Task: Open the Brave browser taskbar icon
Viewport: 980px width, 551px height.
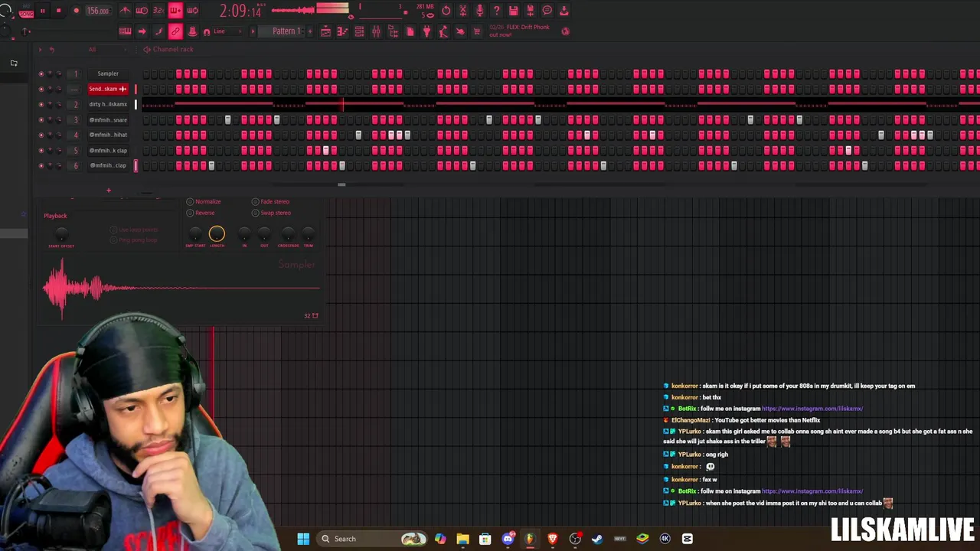Action: point(552,539)
